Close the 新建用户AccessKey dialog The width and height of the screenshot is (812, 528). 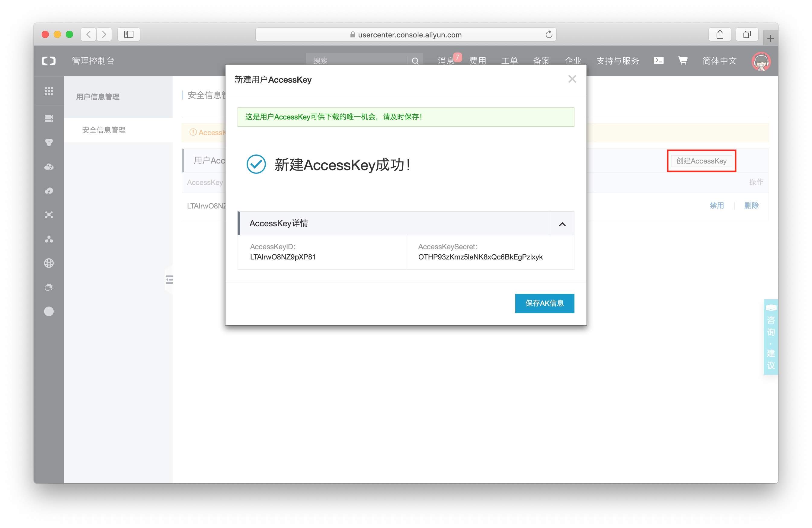(572, 79)
